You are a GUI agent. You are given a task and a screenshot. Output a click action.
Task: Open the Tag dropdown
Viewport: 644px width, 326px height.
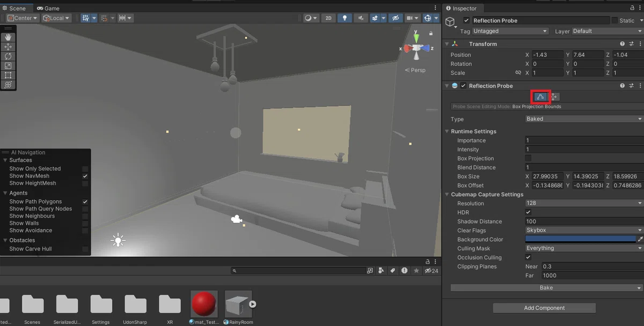coord(510,31)
